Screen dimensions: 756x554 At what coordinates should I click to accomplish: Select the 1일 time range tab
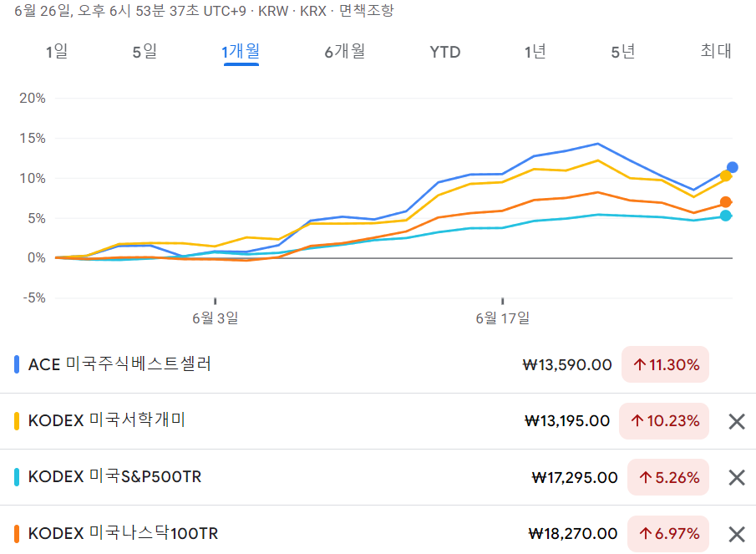coord(57,51)
